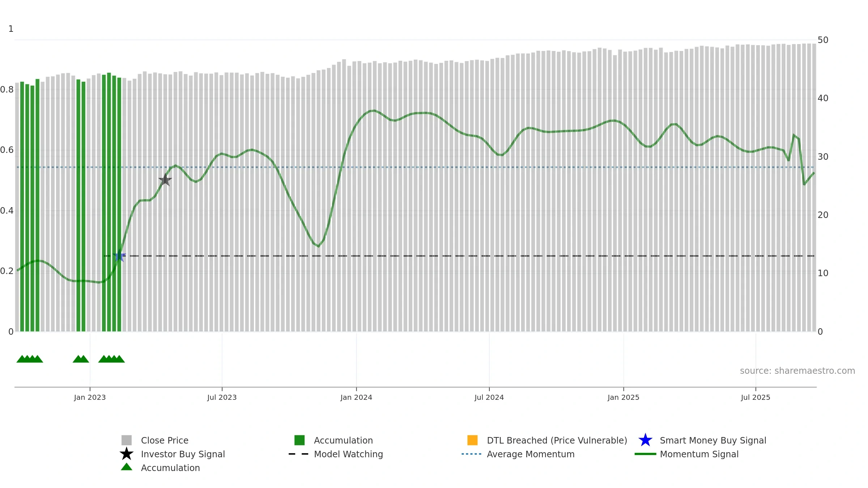Click the Jan 2024 axis label
This screenshot has width=868, height=488.
[356, 398]
